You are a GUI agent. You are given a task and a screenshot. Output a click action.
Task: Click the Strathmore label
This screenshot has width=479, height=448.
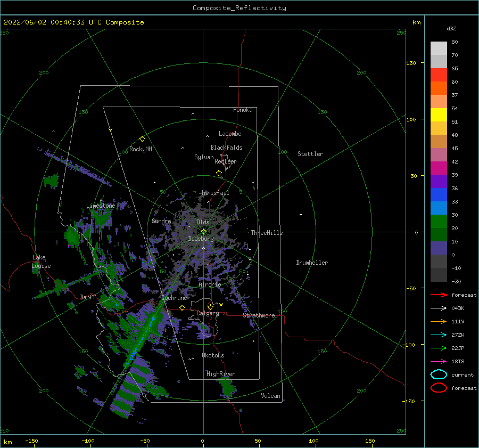pyautogui.click(x=259, y=315)
